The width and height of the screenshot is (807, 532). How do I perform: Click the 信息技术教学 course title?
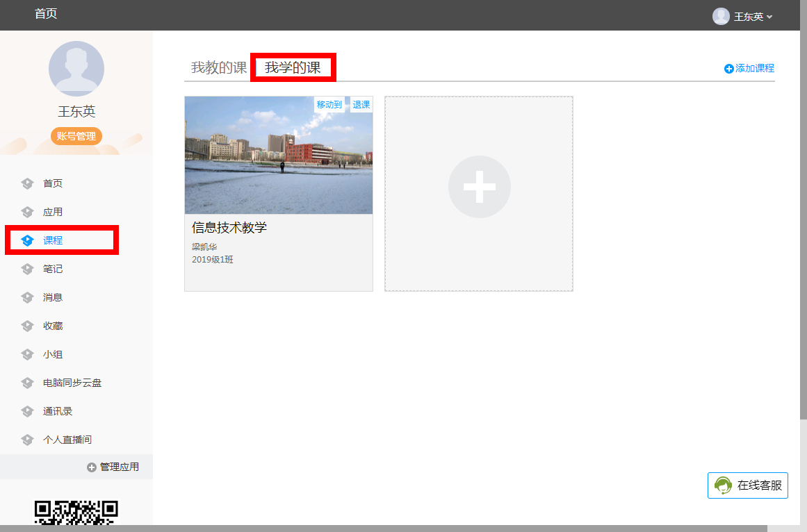(x=229, y=228)
